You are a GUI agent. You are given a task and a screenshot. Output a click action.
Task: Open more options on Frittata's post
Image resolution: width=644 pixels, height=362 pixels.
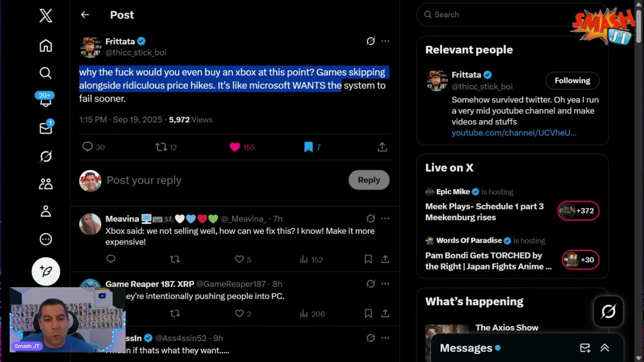pos(385,41)
